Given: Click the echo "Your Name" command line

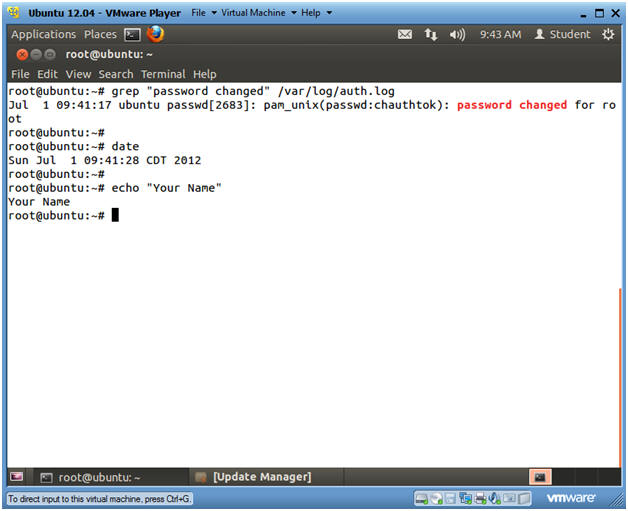Looking at the screenshot, I should pyautogui.click(x=115, y=188).
